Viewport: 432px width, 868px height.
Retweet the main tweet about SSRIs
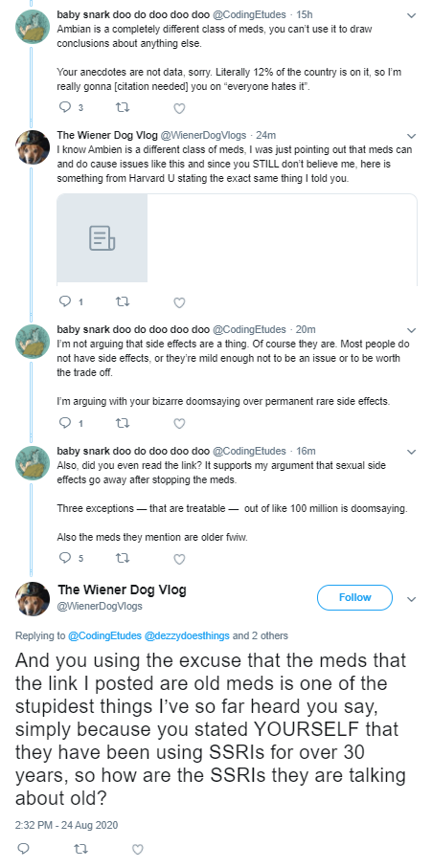[80, 848]
